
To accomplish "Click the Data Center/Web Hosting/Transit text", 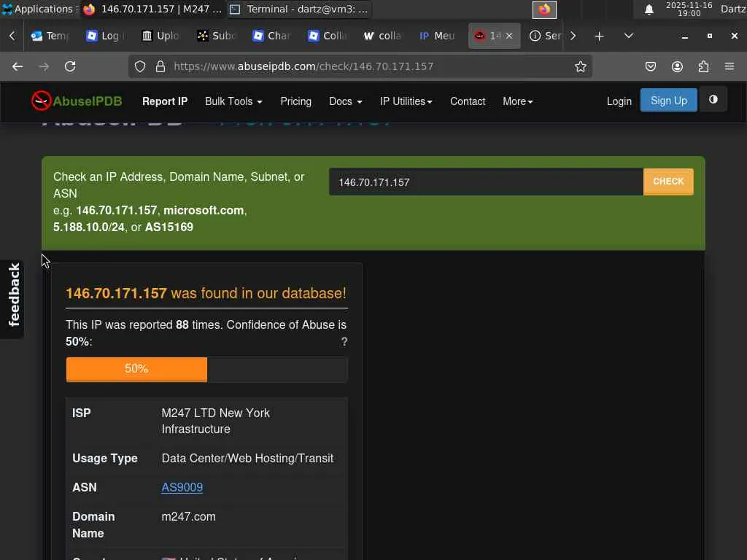I will [x=247, y=458].
